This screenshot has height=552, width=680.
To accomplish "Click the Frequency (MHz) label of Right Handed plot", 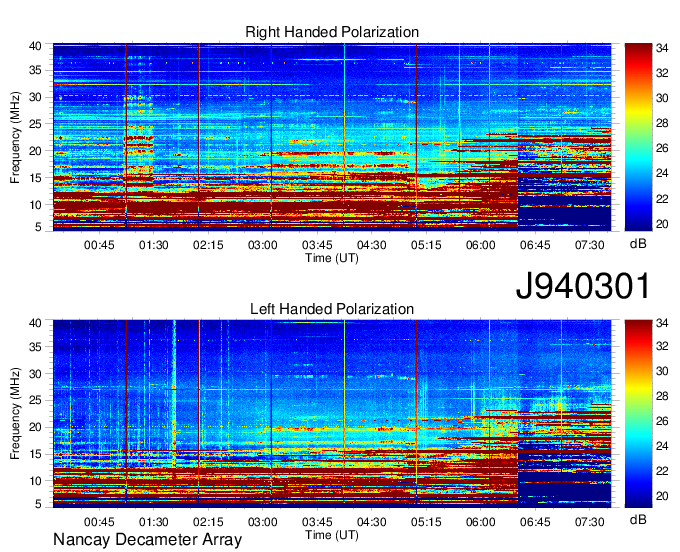I will 15,137.
